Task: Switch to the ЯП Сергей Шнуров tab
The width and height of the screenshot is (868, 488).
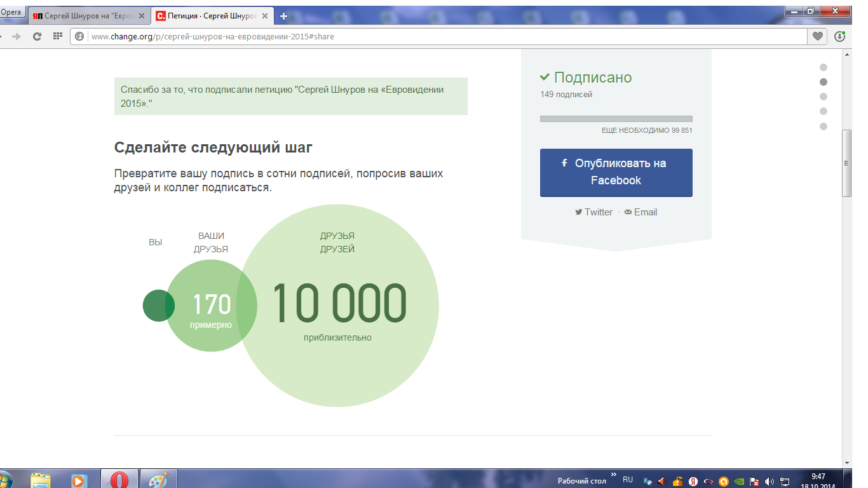Action: 88,17
